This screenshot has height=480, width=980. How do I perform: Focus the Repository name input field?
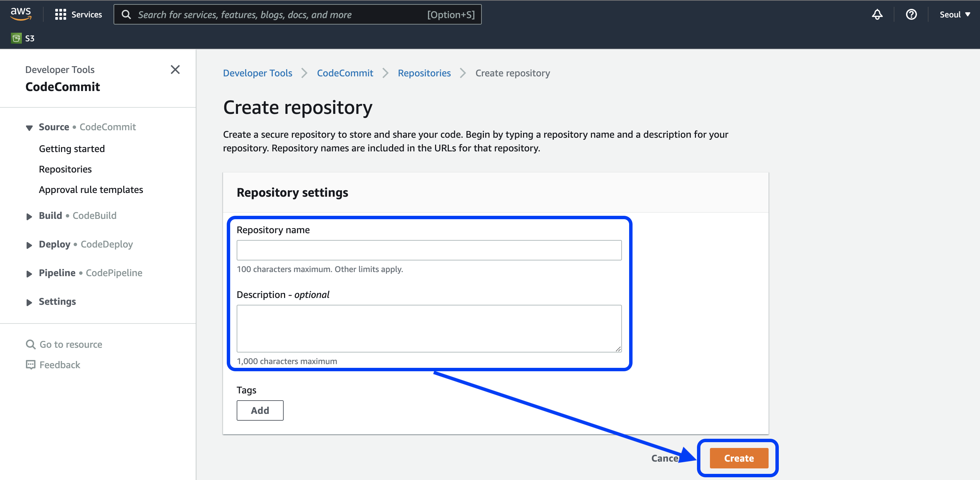click(x=429, y=250)
